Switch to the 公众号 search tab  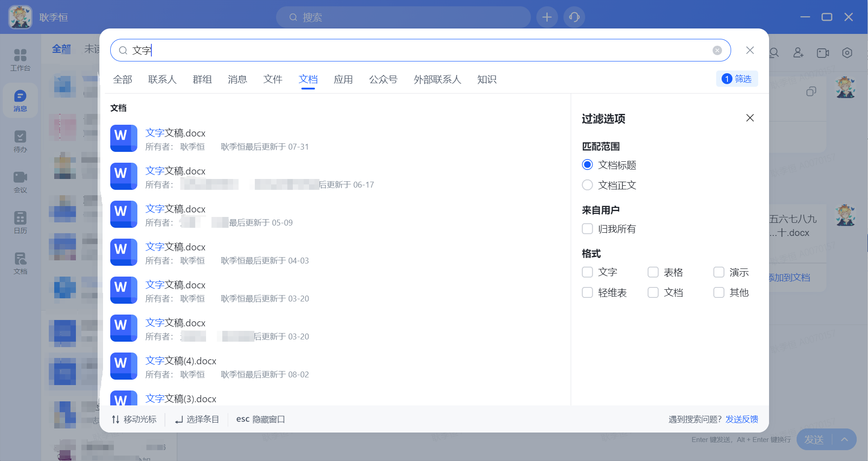tap(383, 80)
